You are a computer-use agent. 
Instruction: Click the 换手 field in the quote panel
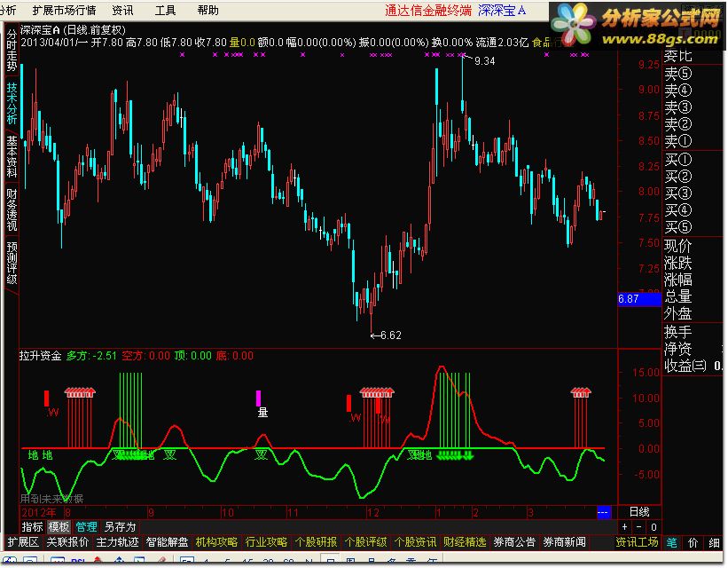[677, 332]
